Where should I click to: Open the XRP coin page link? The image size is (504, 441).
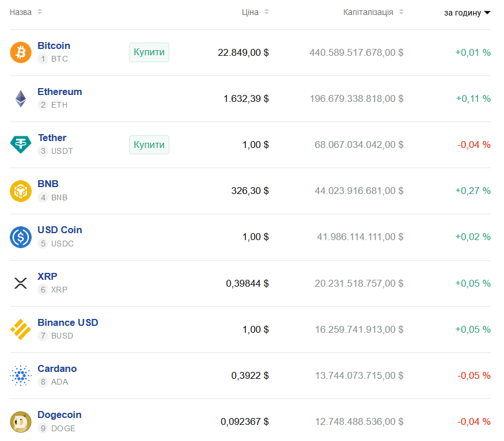[x=47, y=276]
